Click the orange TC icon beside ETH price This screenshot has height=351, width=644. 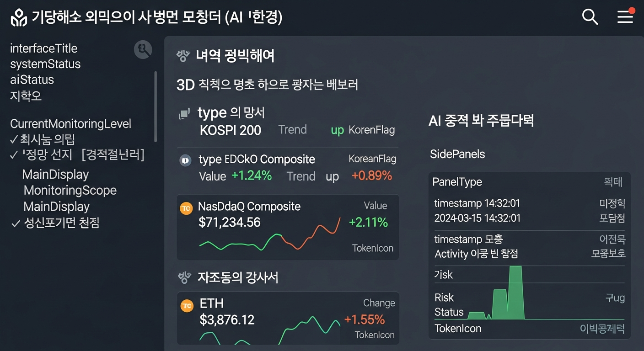tap(186, 305)
